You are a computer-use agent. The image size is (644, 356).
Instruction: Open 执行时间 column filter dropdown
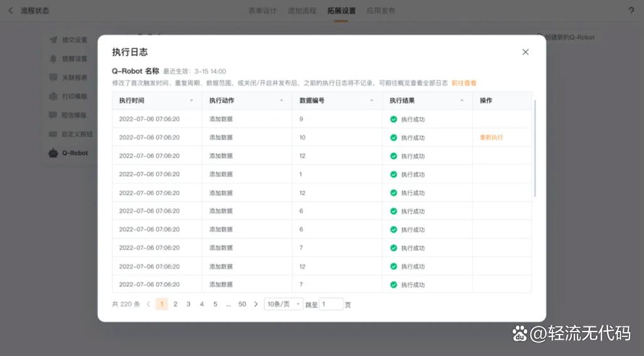click(191, 100)
